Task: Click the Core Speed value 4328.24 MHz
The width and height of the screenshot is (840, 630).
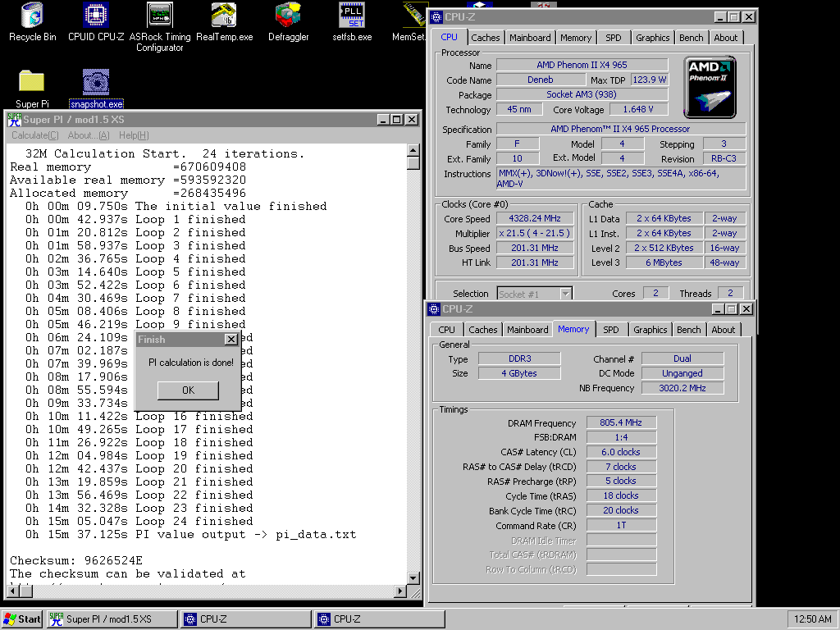Action: pos(535,218)
